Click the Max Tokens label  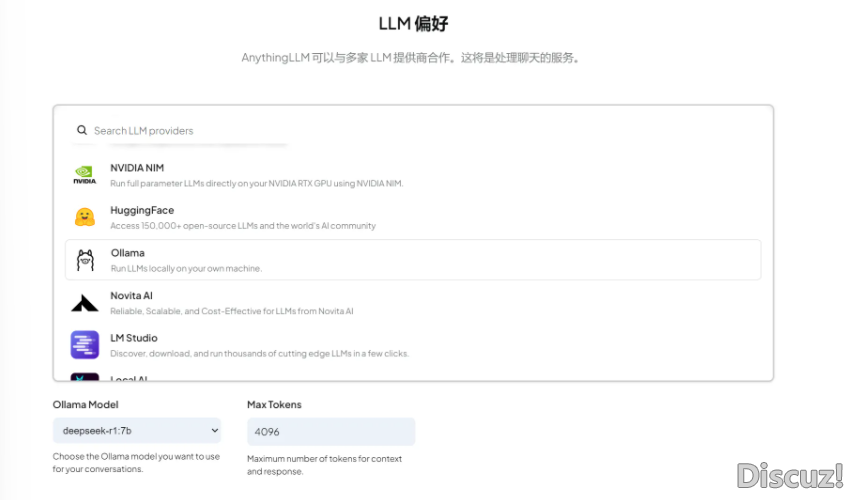pyautogui.click(x=274, y=405)
